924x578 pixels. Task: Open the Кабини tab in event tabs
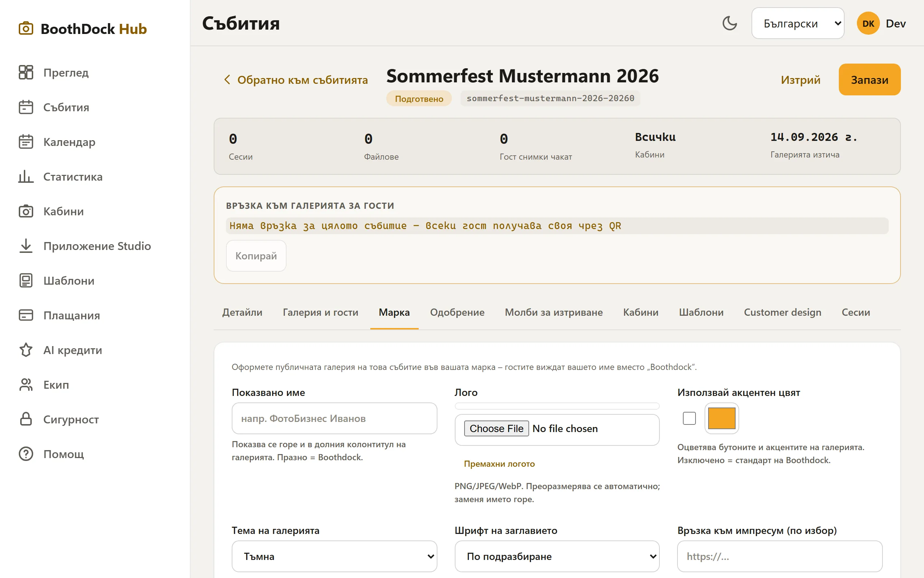click(641, 312)
